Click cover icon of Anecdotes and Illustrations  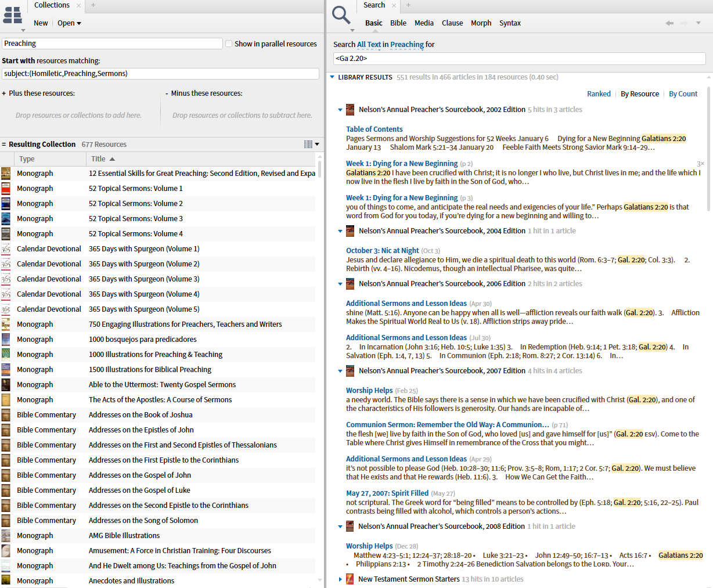pyautogui.click(x=6, y=580)
